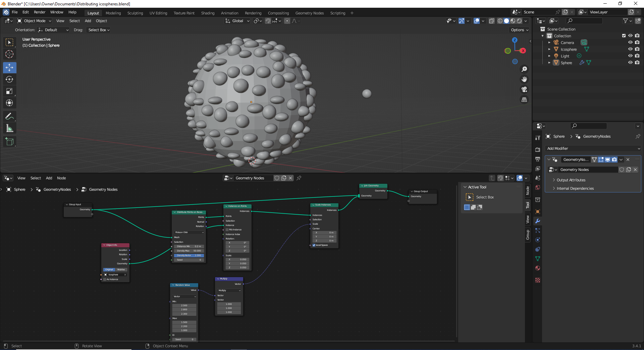Adjust the Density Max value field on node
The image size is (644, 350).
189,251
